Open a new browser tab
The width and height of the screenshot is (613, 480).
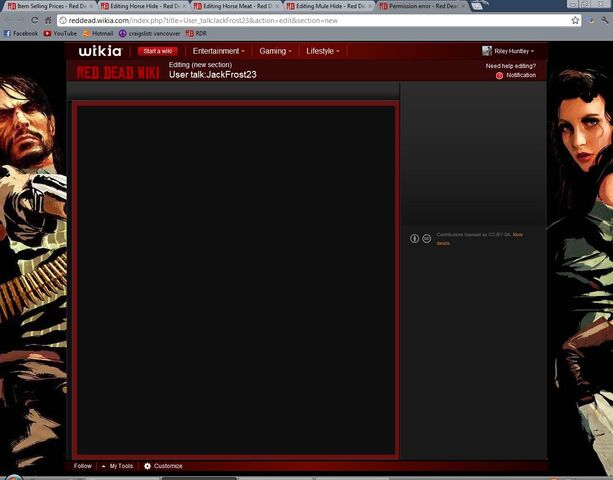click(x=477, y=6)
